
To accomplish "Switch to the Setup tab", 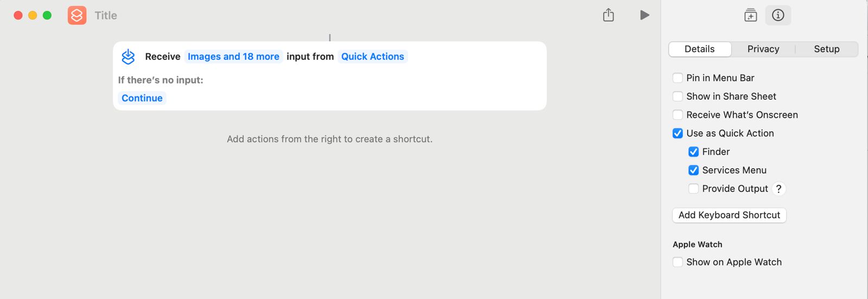I will click(x=826, y=49).
